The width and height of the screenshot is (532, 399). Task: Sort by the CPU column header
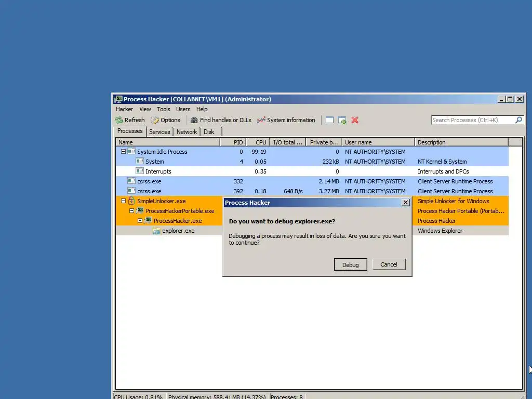coord(258,142)
